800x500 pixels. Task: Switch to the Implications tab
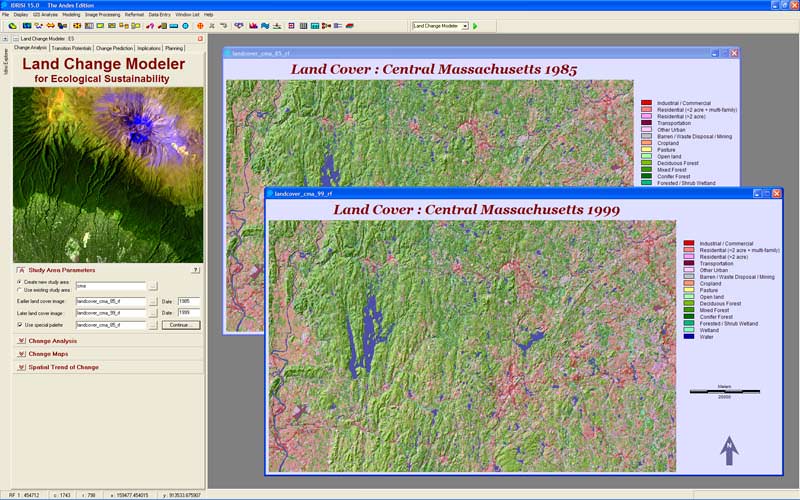[149, 48]
